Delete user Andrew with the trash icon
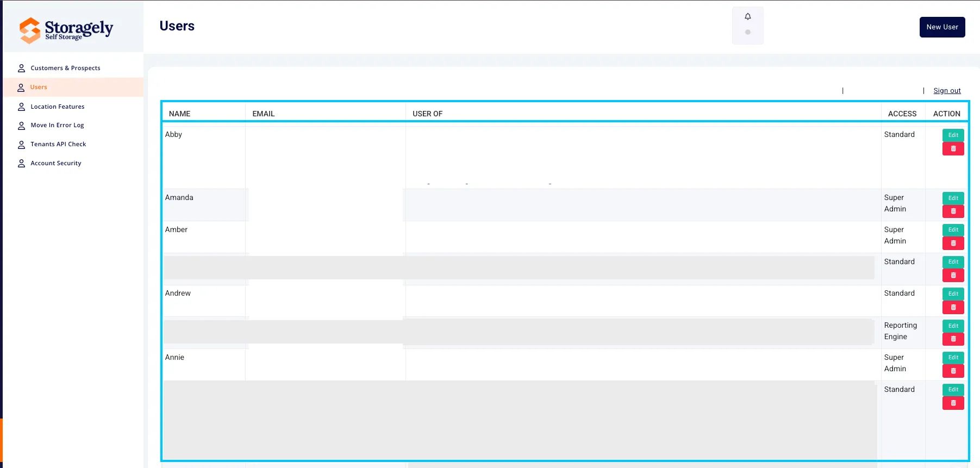This screenshot has width=980, height=468. click(x=953, y=308)
